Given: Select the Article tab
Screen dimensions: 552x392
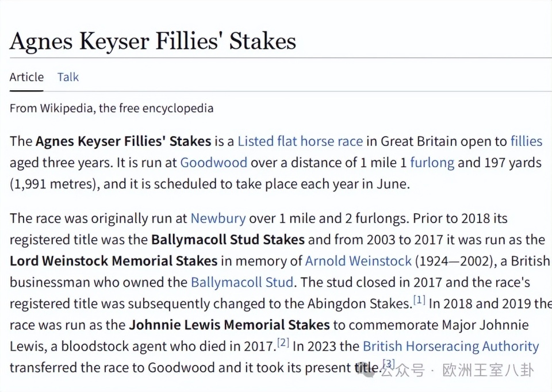Looking at the screenshot, I should coord(26,77).
